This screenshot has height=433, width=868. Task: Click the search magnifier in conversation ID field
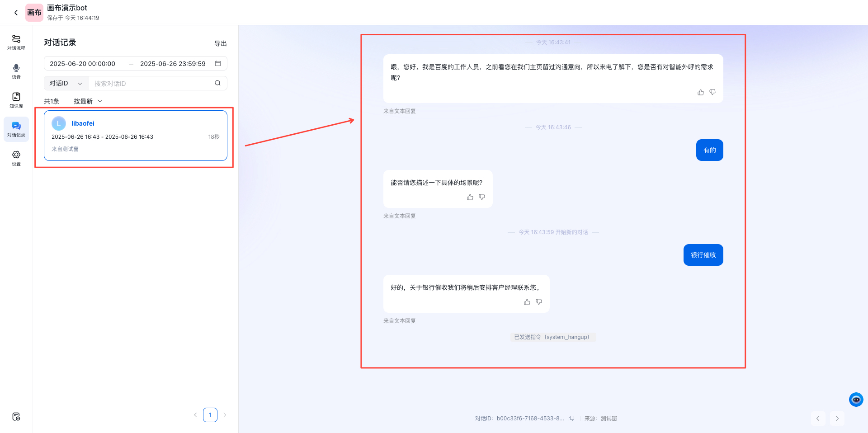pyautogui.click(x=217, y=83)
